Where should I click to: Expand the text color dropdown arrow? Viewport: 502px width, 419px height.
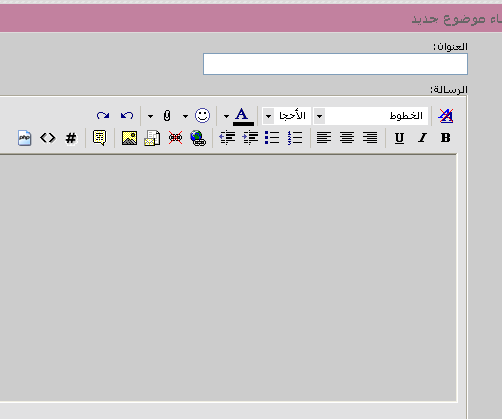(226, 116)
